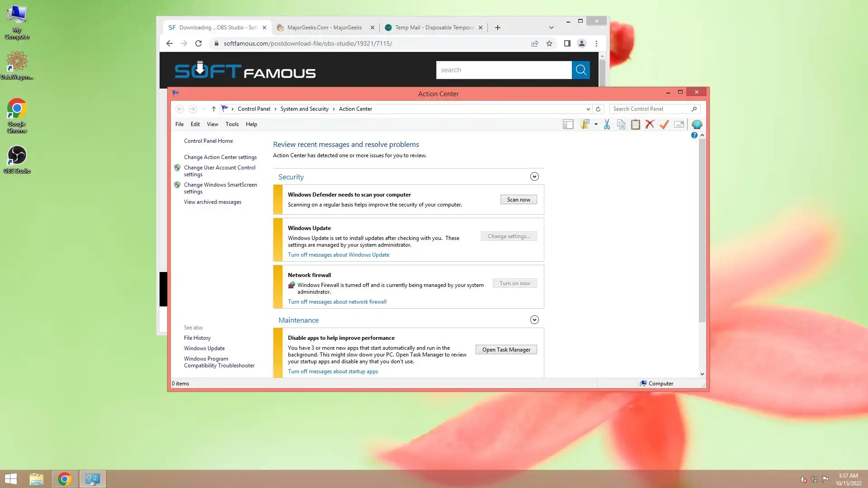
Task: Click the Copy toolbar icon
Action: [621, 124]
